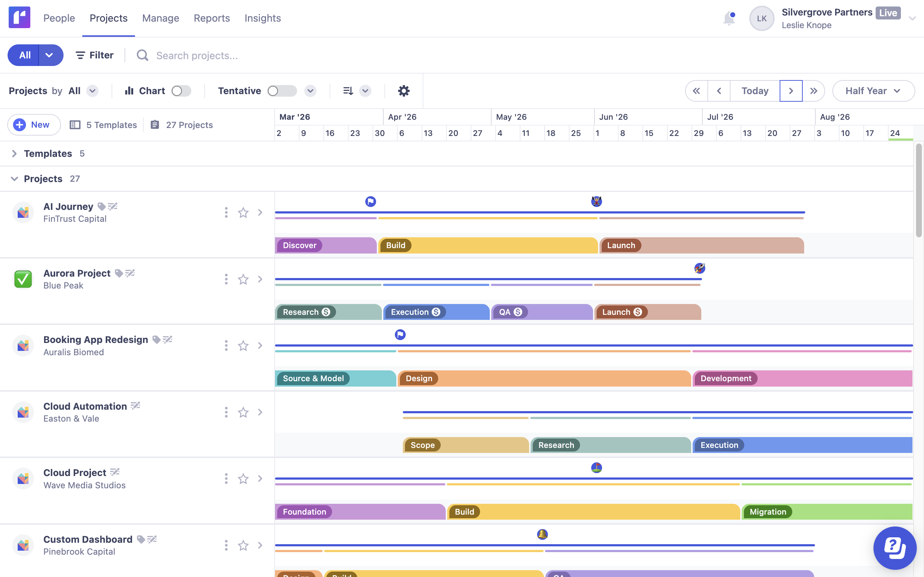Open the help chat widget
Image resolution: width=924 pixels, height=577 pixels.
coord(895,548)
